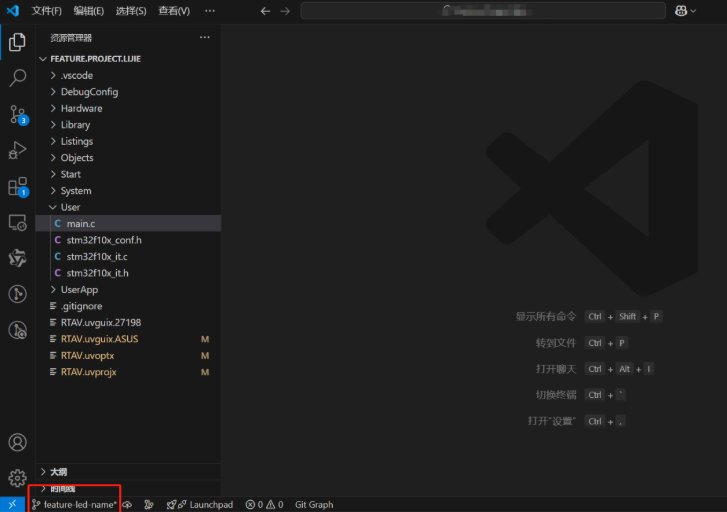
Task: Expand the Start folder
Action: click(x=128, y=174)
